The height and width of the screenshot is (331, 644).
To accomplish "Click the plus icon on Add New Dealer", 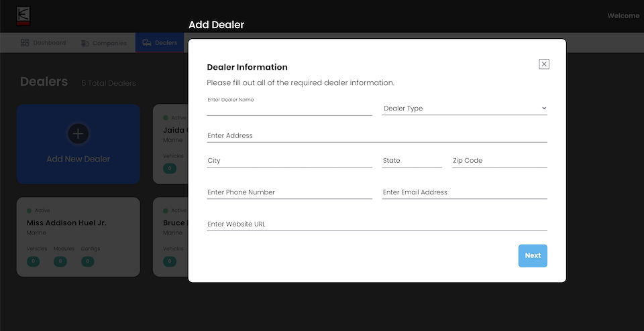I will click(78, 134).
